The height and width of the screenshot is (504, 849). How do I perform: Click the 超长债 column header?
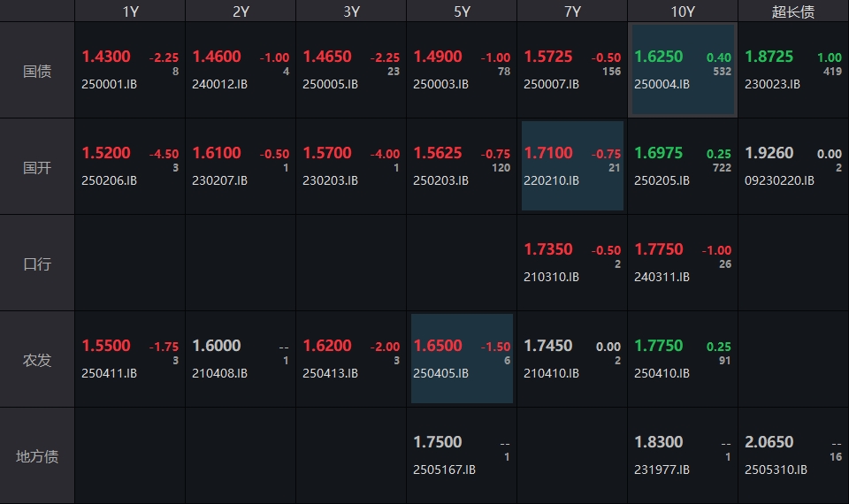(793, 11)
